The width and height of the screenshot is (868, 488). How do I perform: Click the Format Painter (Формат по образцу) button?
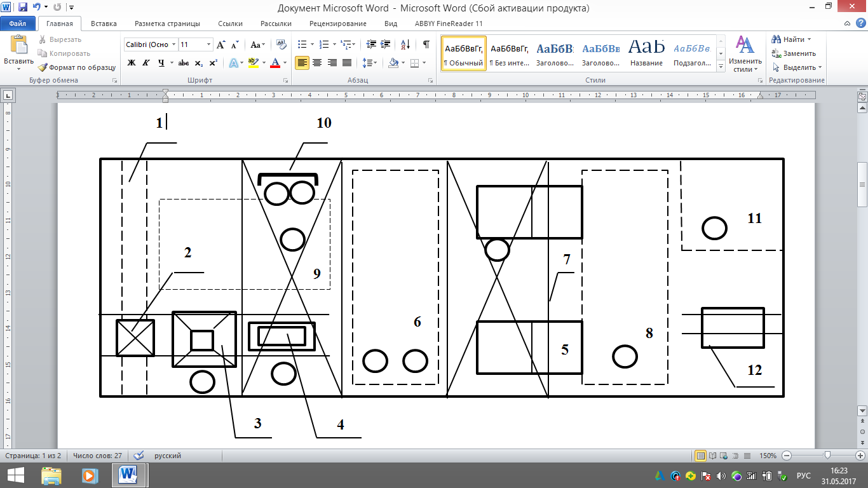[76, 67]
